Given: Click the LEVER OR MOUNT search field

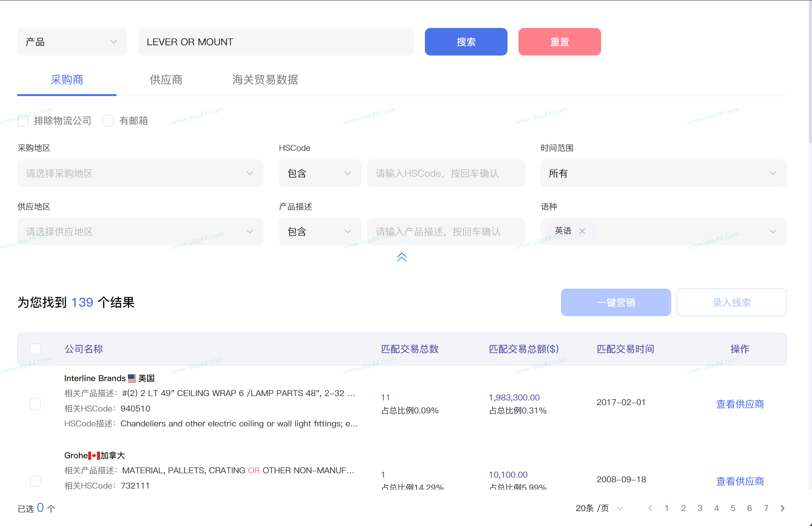Looking at the screenshot, I should click(x=276, y=42).
